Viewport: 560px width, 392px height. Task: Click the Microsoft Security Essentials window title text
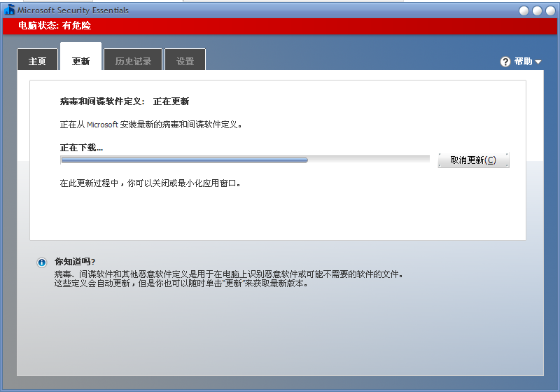[73, 10]
